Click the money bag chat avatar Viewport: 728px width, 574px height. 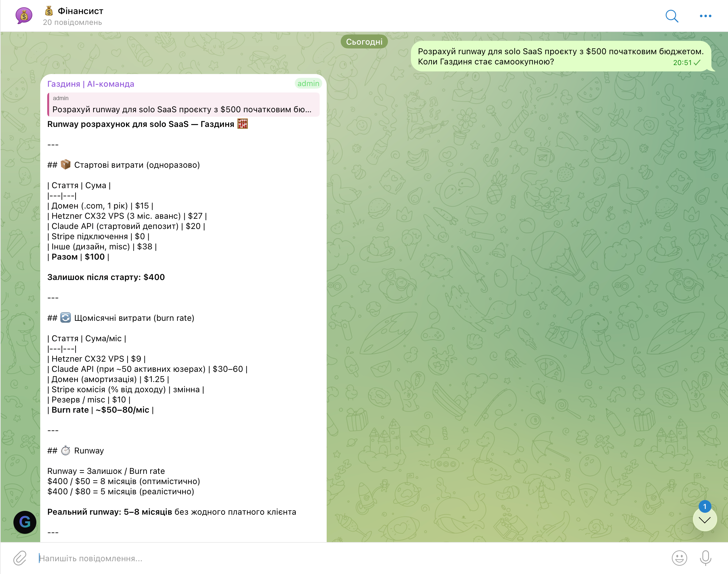[24, 15]
